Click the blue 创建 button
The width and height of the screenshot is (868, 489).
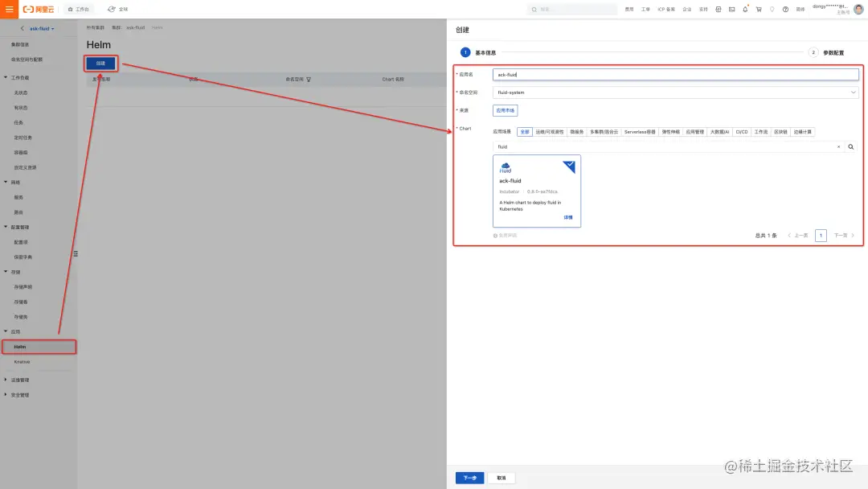click(100, 63)
